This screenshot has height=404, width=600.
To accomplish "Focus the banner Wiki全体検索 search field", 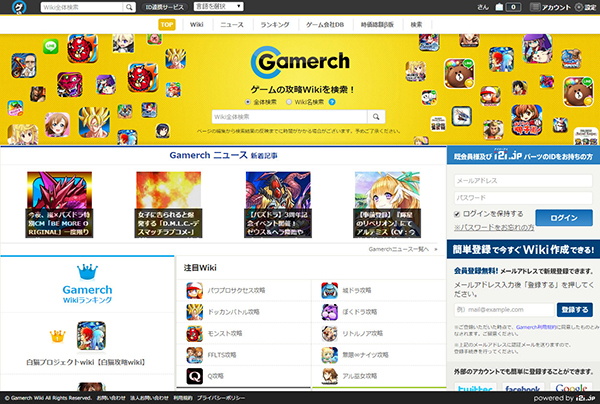I will pos(290,117).
